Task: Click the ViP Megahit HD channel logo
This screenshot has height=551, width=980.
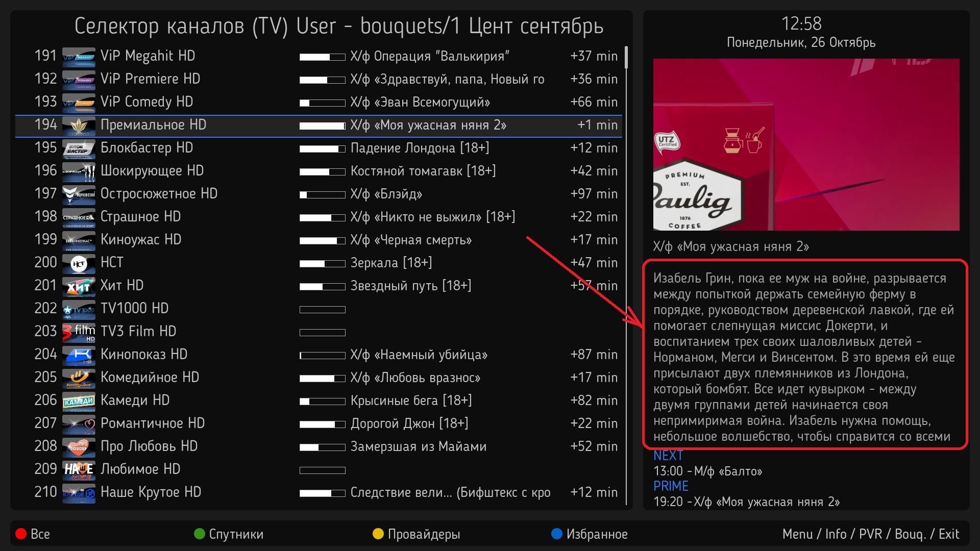Action: (79, 57)
